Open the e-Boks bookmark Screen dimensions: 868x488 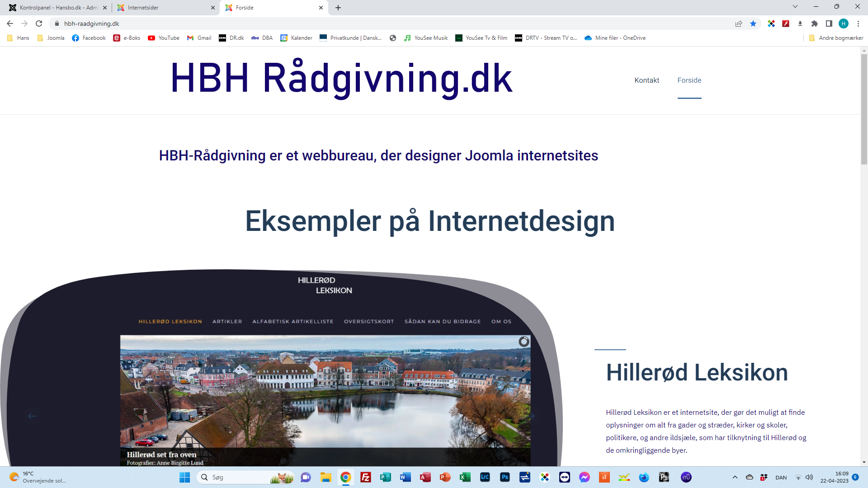point(127,38)
